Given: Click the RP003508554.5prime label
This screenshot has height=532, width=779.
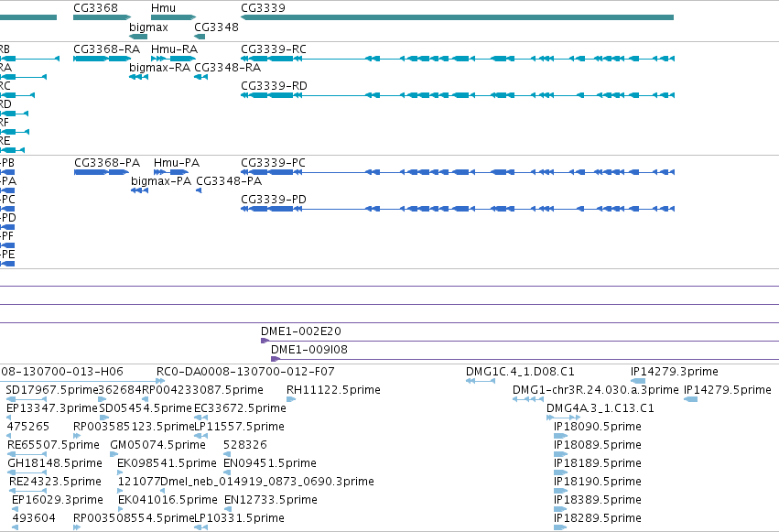Looking at the screenshot, I should tap(133, 518).
